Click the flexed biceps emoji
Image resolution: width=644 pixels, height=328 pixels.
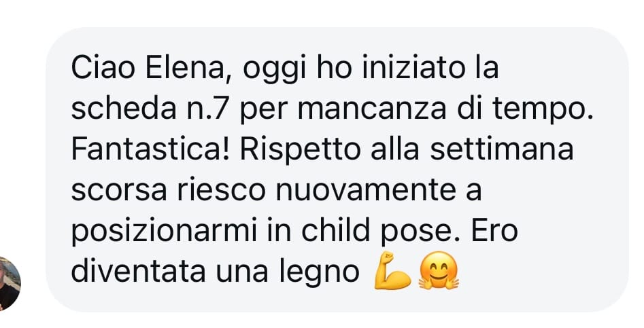pyautogui.click(x=392, y=270)
